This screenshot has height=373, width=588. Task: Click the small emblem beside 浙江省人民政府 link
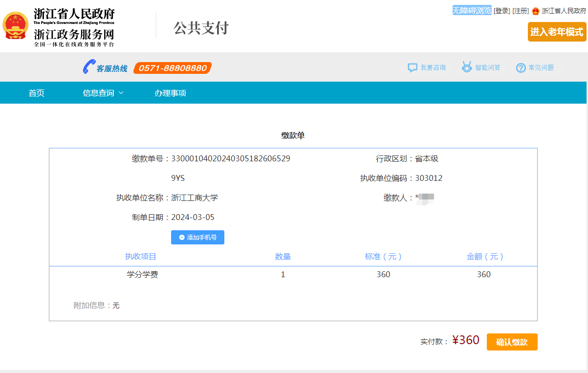click(535, 11)
